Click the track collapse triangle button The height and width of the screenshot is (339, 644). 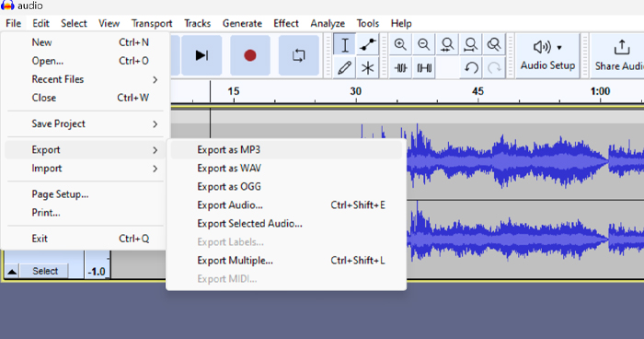pyautogui.click(x=12, y=272)
